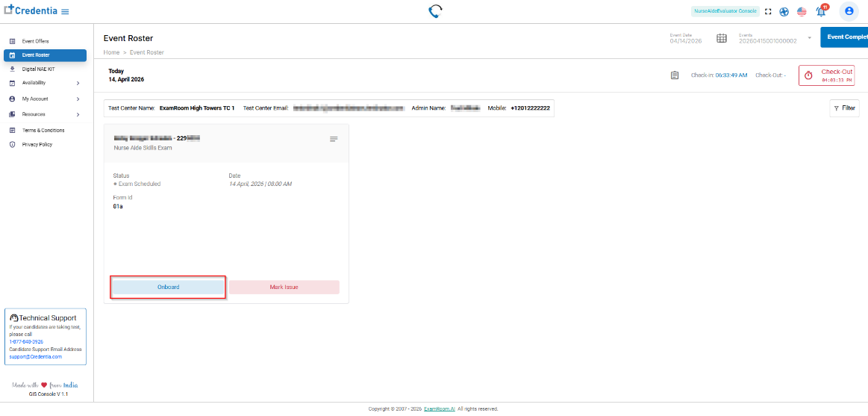Expand the My Account submenu chevron
Image resolution: width=868 pixels, height=416 pixels.
pos(78,99)
